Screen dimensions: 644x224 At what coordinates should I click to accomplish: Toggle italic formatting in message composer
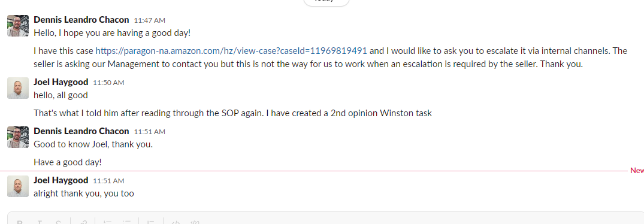pyautogui.click(x=40, y=222)
